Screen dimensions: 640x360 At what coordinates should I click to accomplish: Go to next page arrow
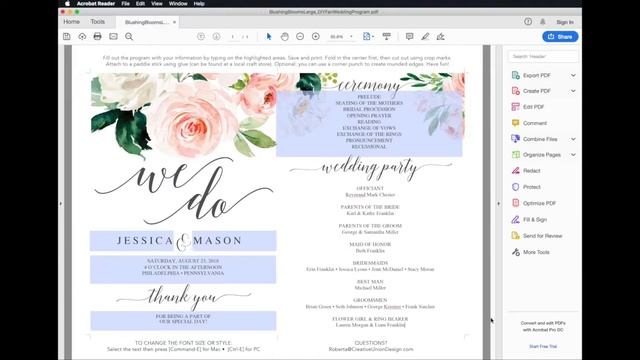[216, 37]
